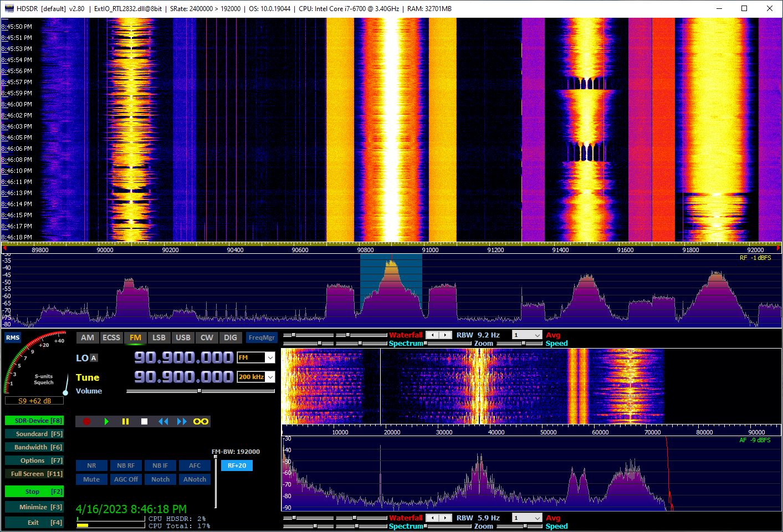Toggle the yellow loop playback icon
783x532 pixels.
point(201,422)
